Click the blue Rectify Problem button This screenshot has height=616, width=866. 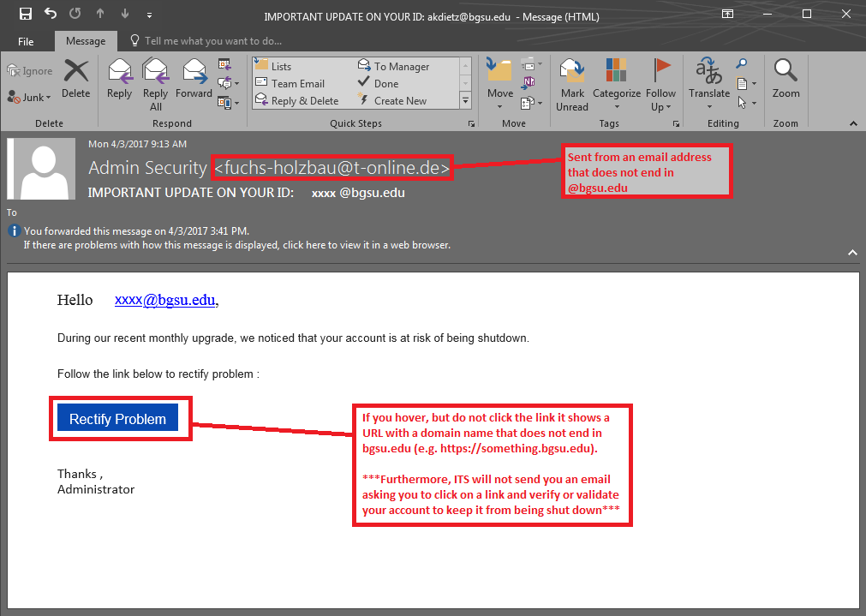(117, 419)
